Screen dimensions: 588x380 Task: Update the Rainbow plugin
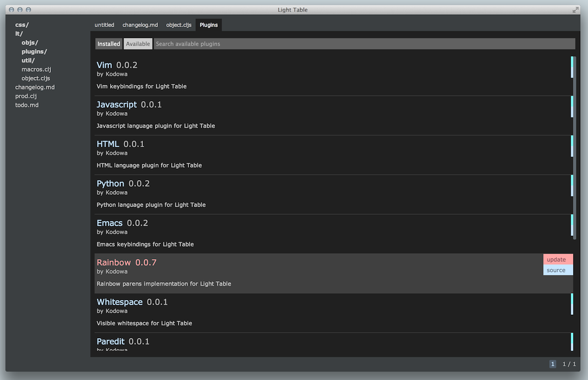click(x=558, y=259)
